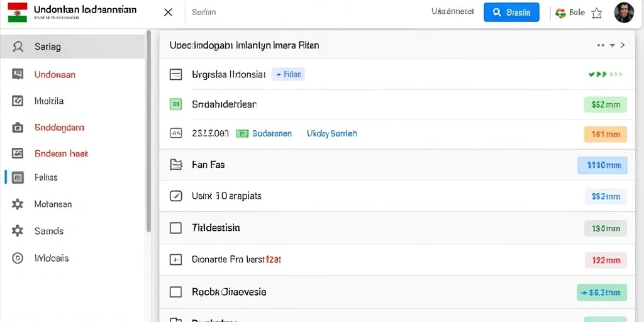Click the icon beside 23.3.00n
644x322 pixels.
[x=176, y=133]
